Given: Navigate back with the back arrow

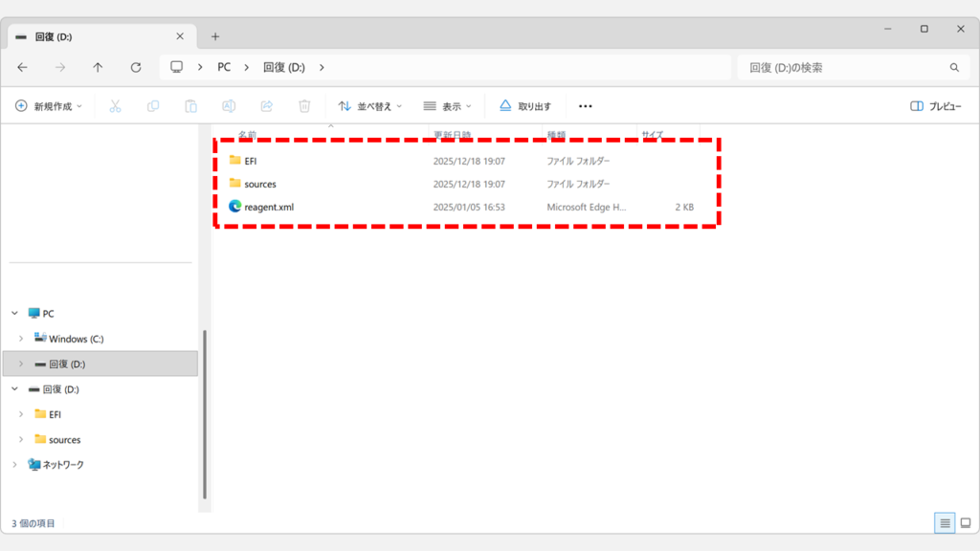Looking at the screenshot, I should pyautogui.click(x=23, y=68).
